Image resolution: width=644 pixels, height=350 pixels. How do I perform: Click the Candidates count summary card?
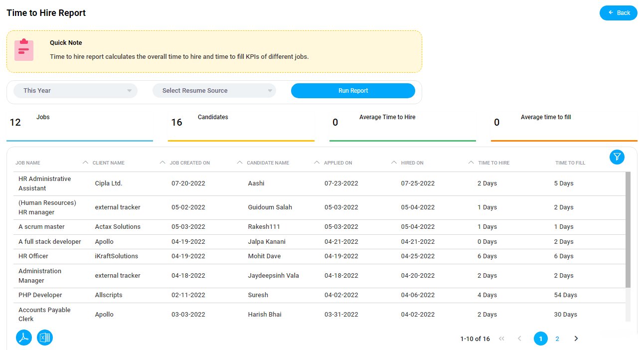pos(241,127)
